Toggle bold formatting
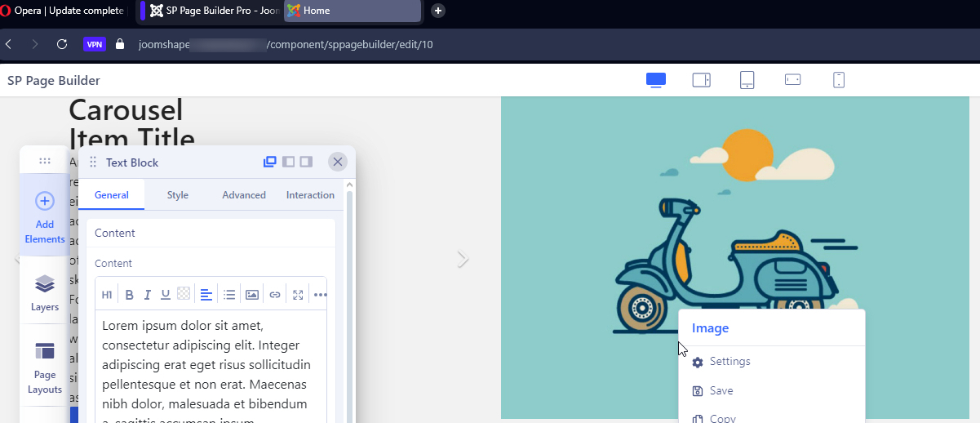The height and width of the screenshot is (423, 980). tap(129, 295)
